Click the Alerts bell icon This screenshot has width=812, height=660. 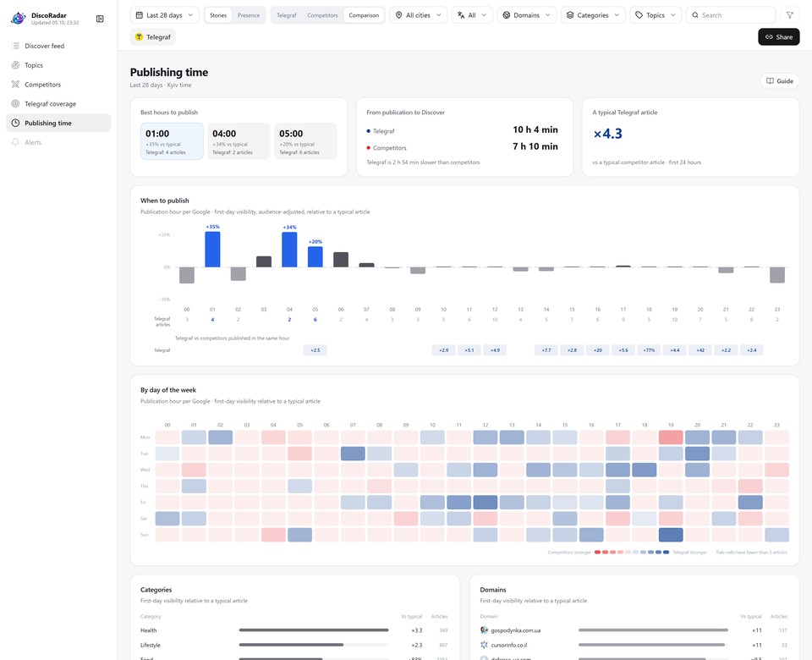point(15,142)
